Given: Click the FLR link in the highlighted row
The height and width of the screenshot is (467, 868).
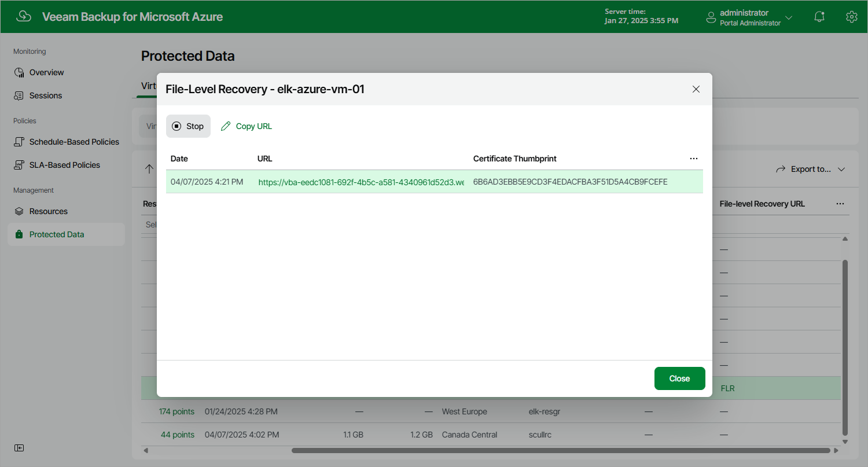Looking at the screenshot, I should click(x=728, y=388).
